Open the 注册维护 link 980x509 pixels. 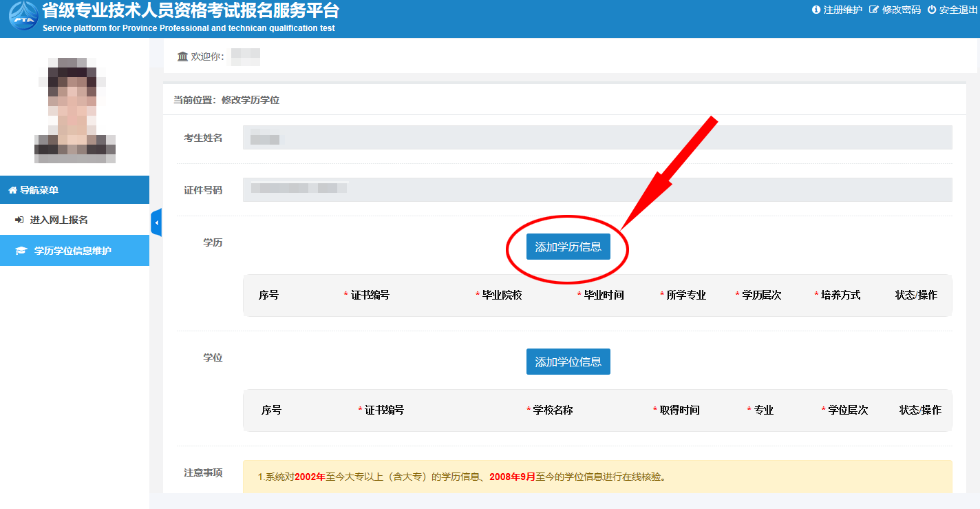pyautogui.click(x=842, y=10)
